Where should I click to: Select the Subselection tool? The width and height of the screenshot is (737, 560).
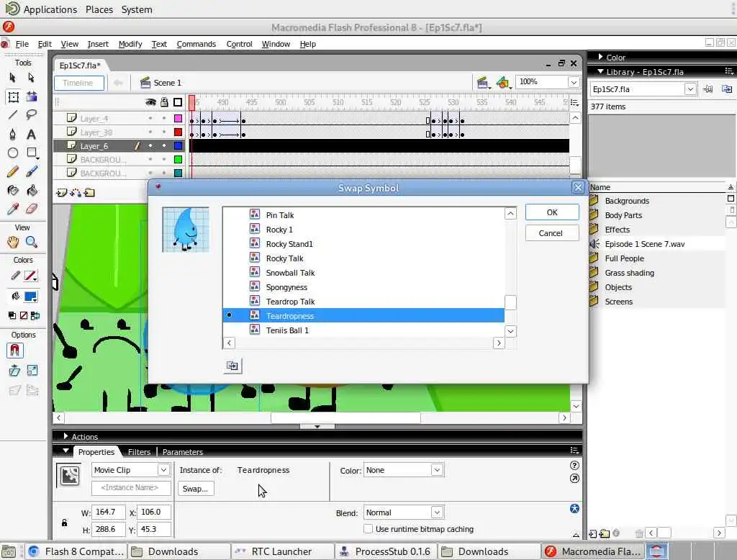(x=32, y=78)
